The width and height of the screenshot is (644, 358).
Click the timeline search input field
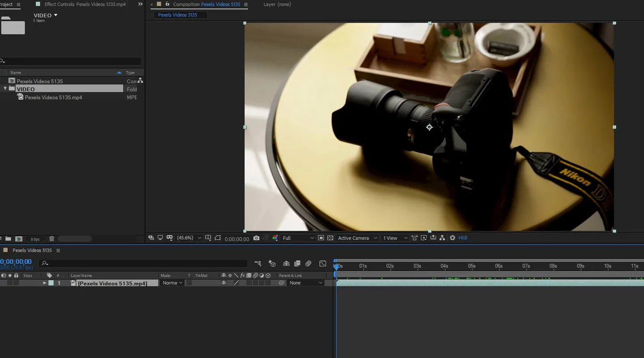[143, 264]
